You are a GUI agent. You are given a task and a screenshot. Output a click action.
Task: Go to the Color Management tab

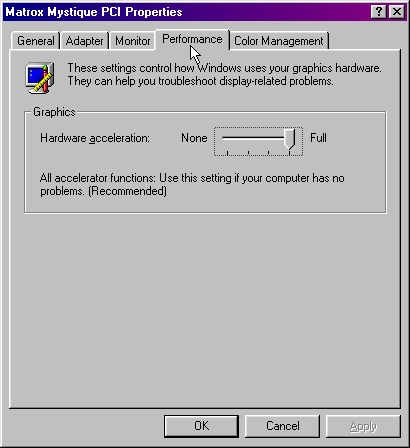point(279,41)
